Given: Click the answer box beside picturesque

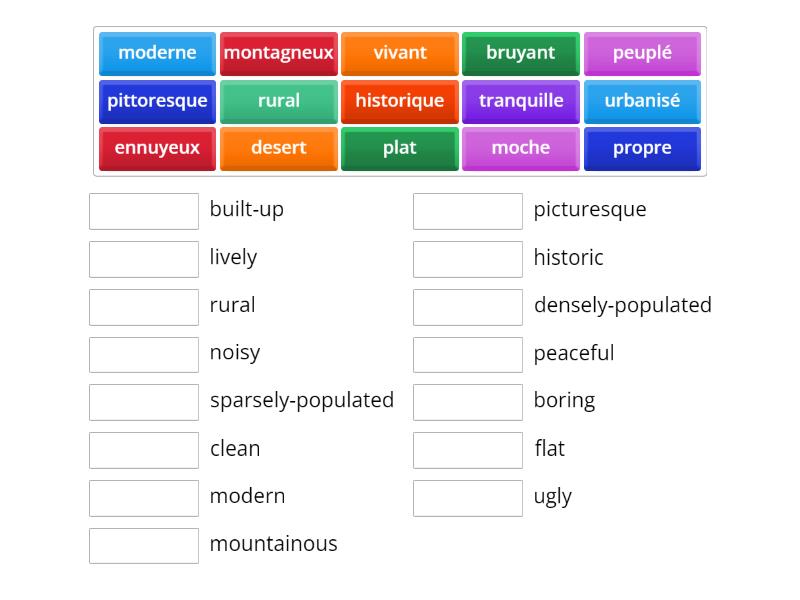Looking at the screenshot, I should (467, 211).
